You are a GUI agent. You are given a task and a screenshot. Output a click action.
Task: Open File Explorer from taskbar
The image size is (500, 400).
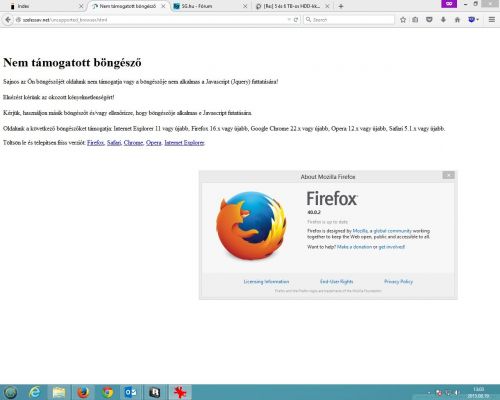[59, 392]
